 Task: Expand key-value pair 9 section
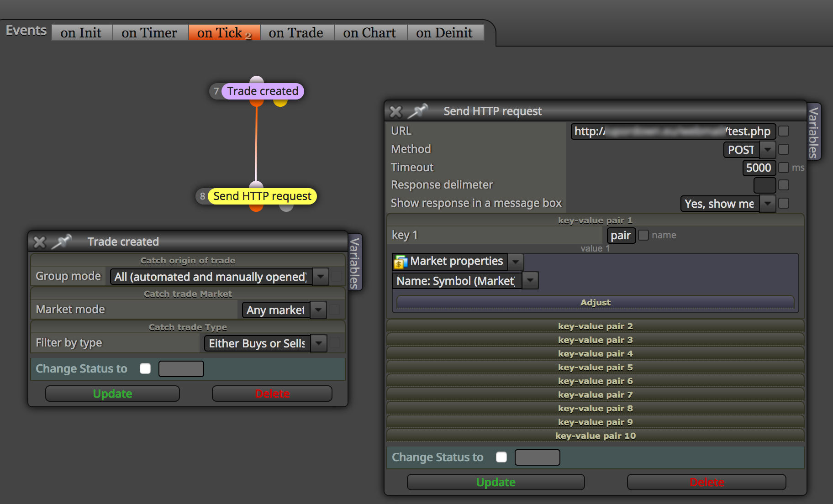(595, 422)
